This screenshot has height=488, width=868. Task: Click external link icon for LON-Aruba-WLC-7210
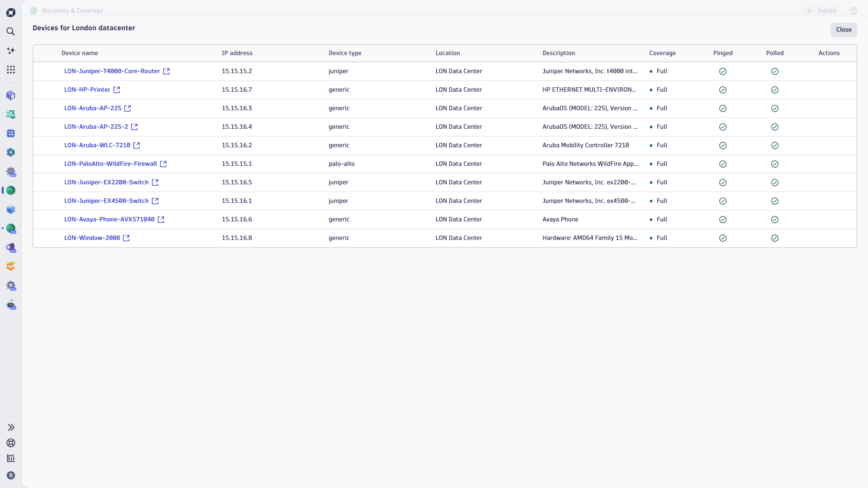[137, 145]
